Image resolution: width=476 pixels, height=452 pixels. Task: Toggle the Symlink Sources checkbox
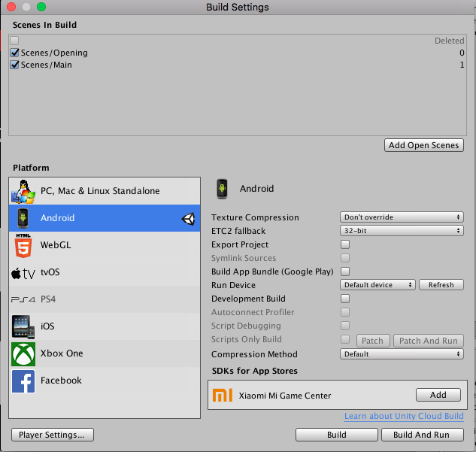click(345, 258)
